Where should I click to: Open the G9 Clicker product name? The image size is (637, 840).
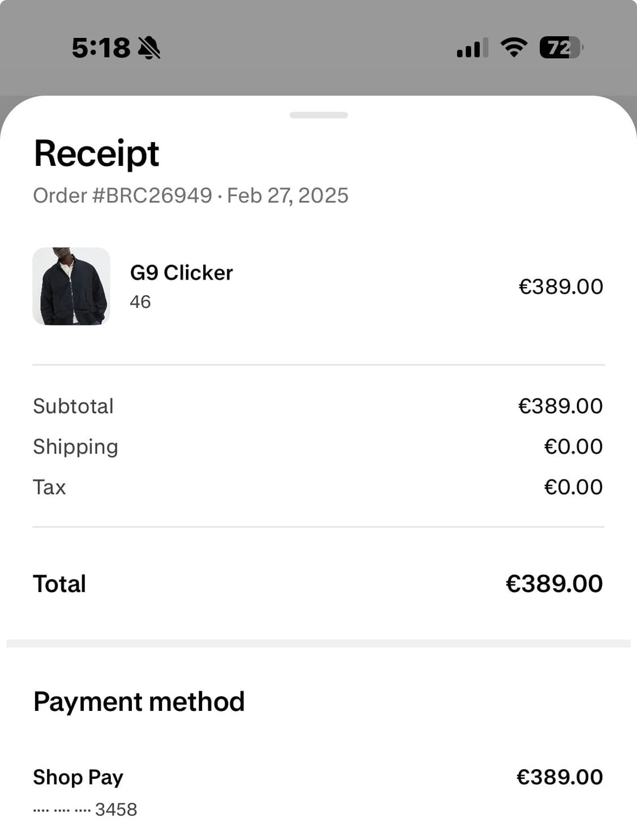[x=181, y=272]
